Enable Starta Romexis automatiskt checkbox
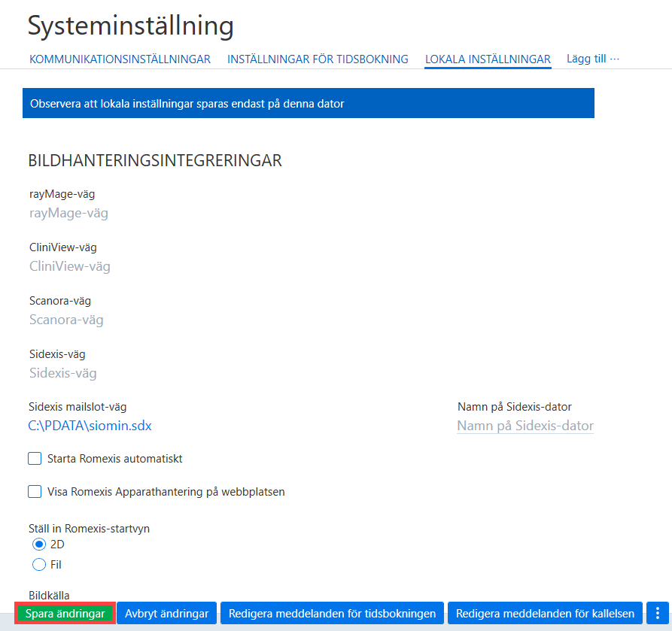 pyautogui.click(x=35, y=458)
